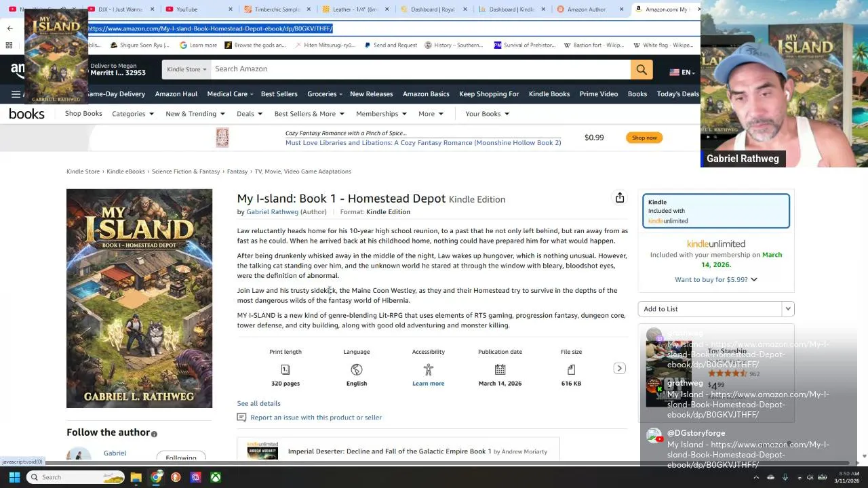Open Windows Start button

14,477
